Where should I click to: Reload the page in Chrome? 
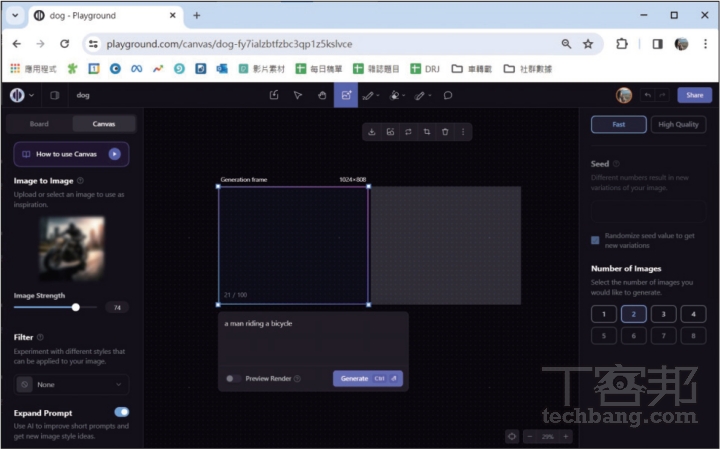click(x=65, y=44)
